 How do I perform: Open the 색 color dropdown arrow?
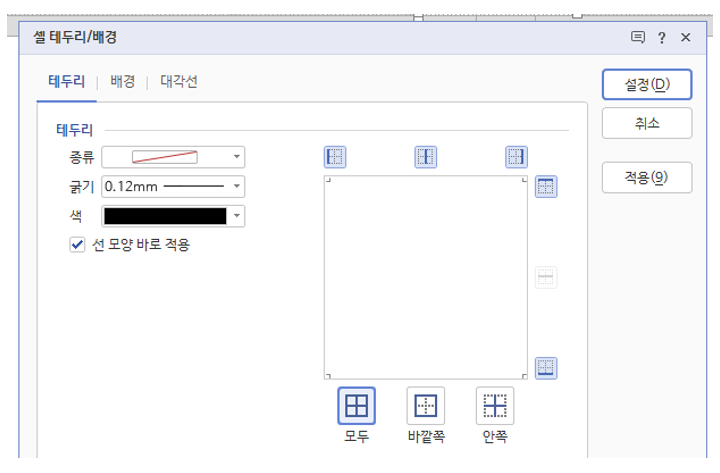[x=237, y=216]
